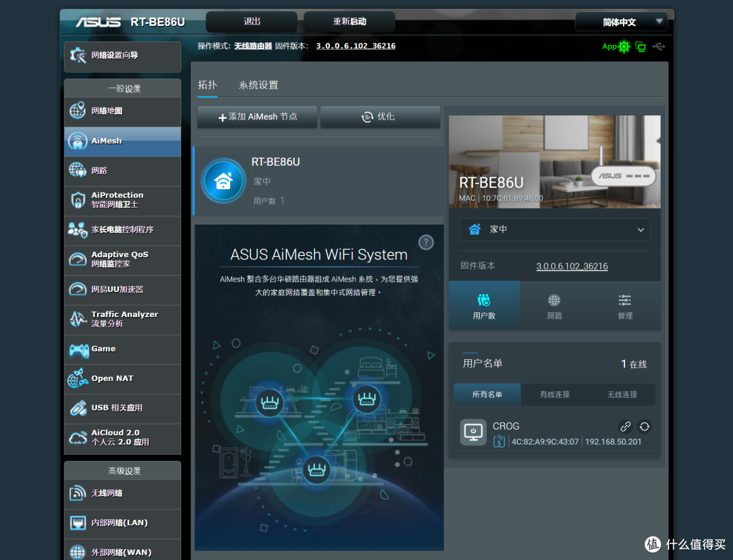The image size is (733, 560).
Task: Click the 无线网络 wireless signal icon
Action: coord(77,493)
